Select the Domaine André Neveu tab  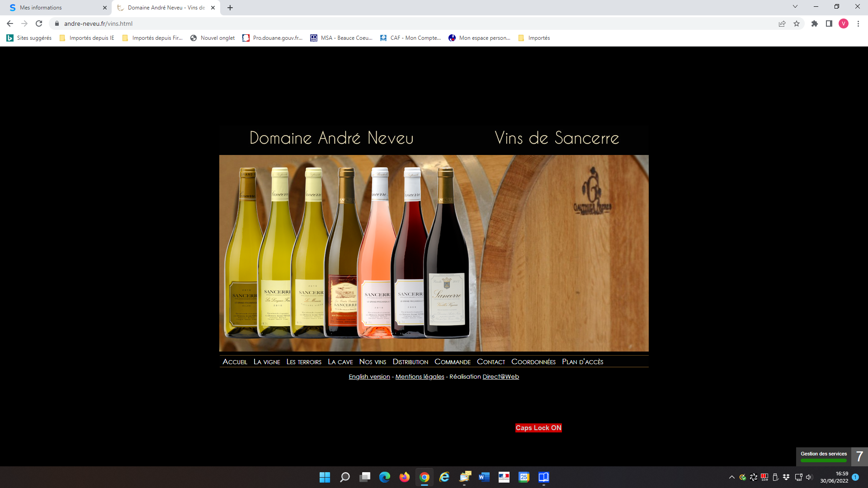[166, 8]
